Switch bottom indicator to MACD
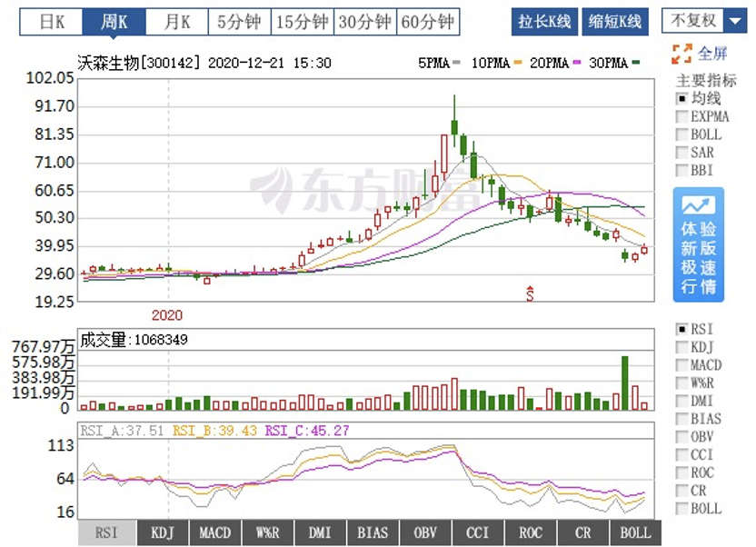Screen dimensions: 756x547 pyautogui.click(x=215, y=533)
